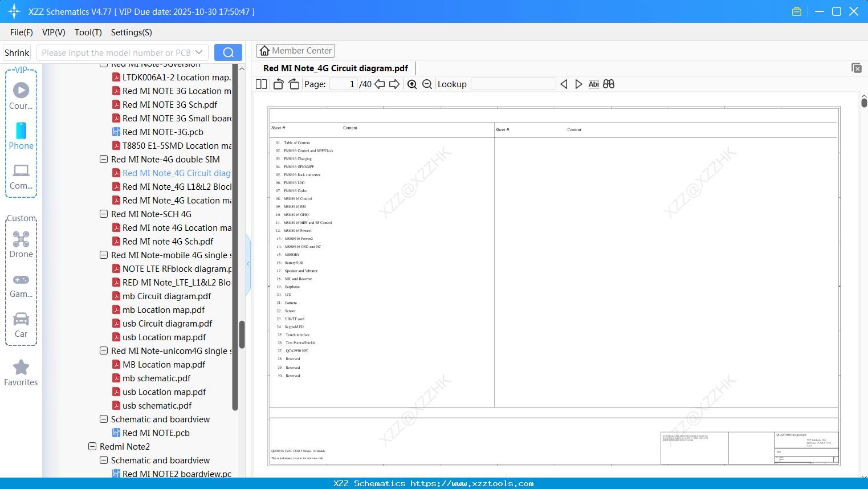Focus the Lookup text field
868x489 pixels.
point(514,84)
